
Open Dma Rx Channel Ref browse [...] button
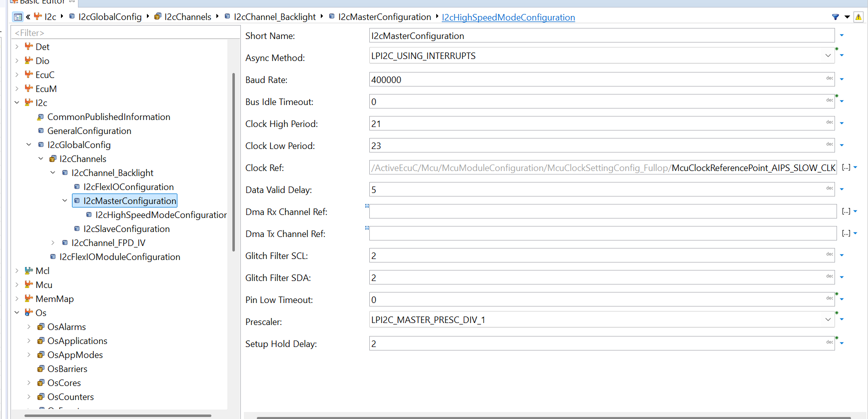tap(846, 211)
